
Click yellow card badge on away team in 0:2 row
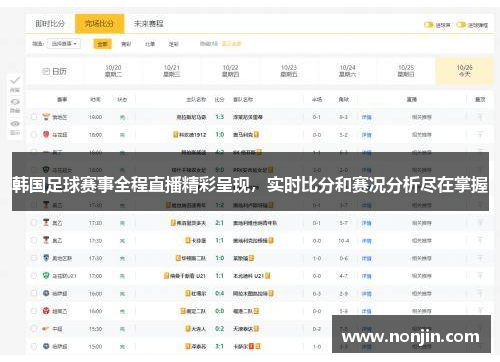point(256,329)
